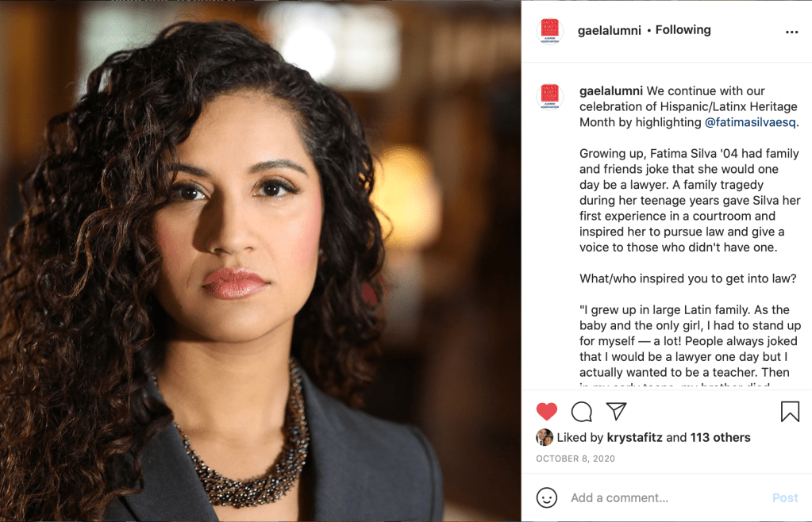Open the krystafitz profile link
This screenshot has height=522, width=812.
tap(634, 437)
